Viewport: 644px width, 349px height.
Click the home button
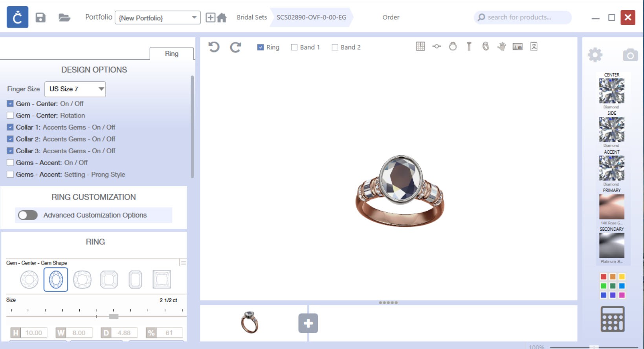point(222,18)
